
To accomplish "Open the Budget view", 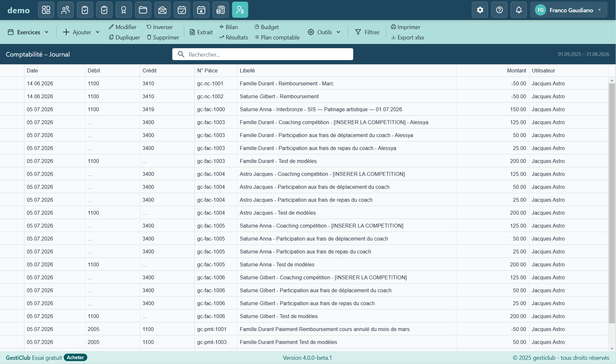I will [x=266, y=27].
